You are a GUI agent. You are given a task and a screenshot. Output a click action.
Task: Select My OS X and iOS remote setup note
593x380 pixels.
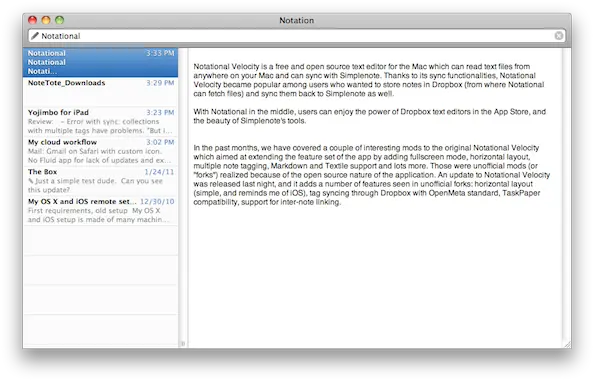pyautogui.click(x=101, y=211)
